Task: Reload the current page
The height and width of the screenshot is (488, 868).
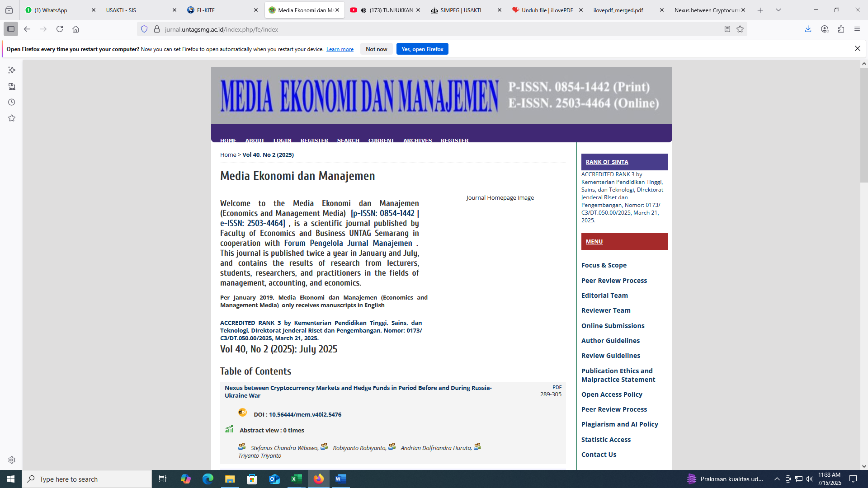Action: click(x=60, y=29)
